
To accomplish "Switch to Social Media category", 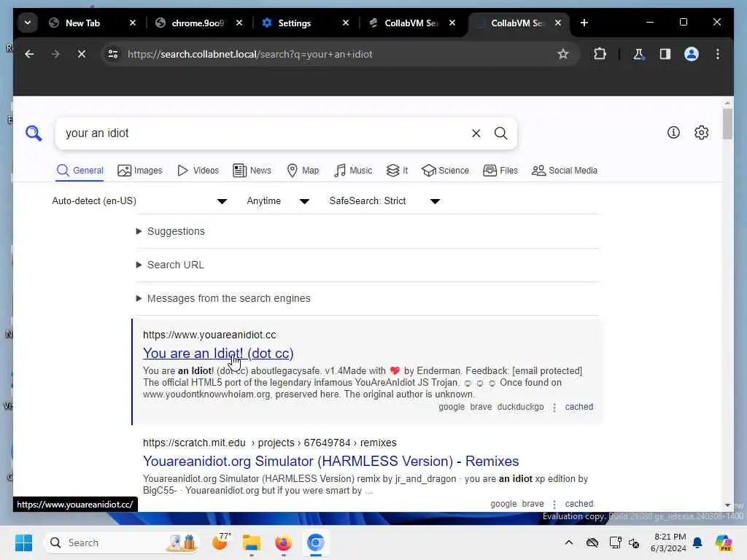I will pyautogui.click(x=565, y=171).
